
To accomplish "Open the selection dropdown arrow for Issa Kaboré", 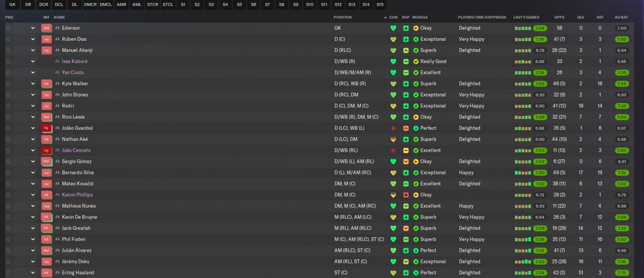I will pyautogui.click(x=33, y=61).
